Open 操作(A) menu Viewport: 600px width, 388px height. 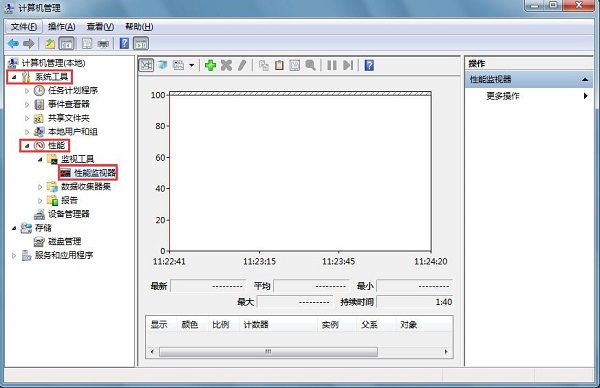pos(61,26)
